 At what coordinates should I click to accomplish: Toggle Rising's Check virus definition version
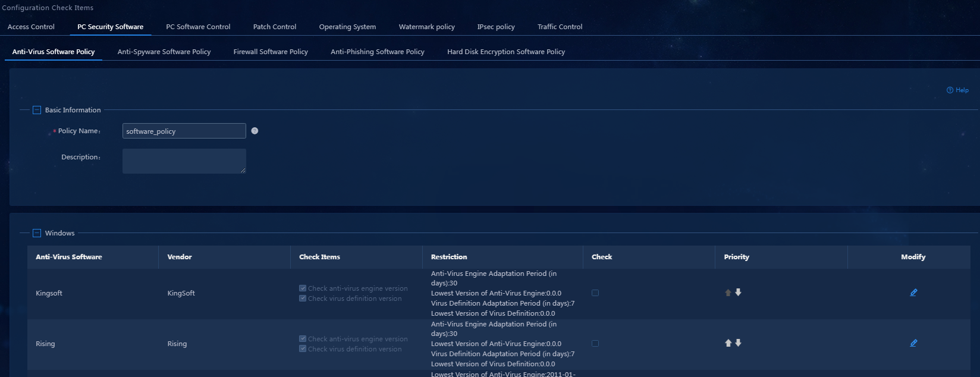pos(303,349)
